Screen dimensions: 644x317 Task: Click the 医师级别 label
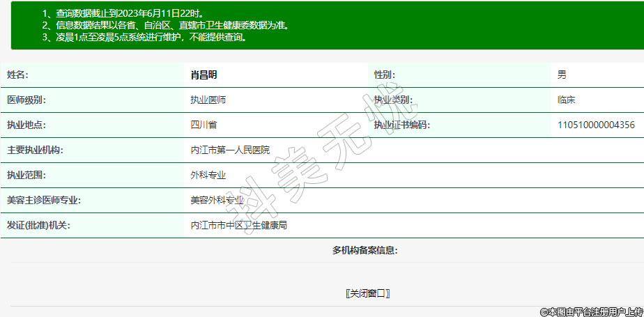26,100
